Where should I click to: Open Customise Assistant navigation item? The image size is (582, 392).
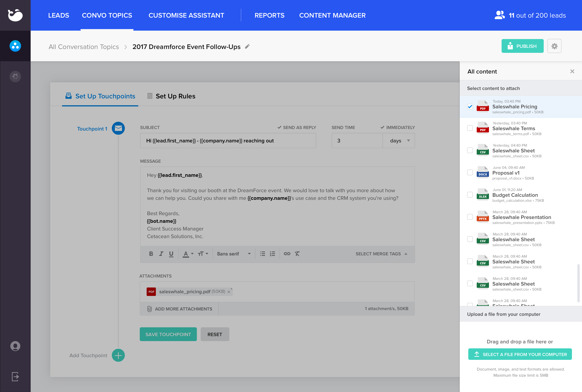pyautogui.click(x=186, y=15)
